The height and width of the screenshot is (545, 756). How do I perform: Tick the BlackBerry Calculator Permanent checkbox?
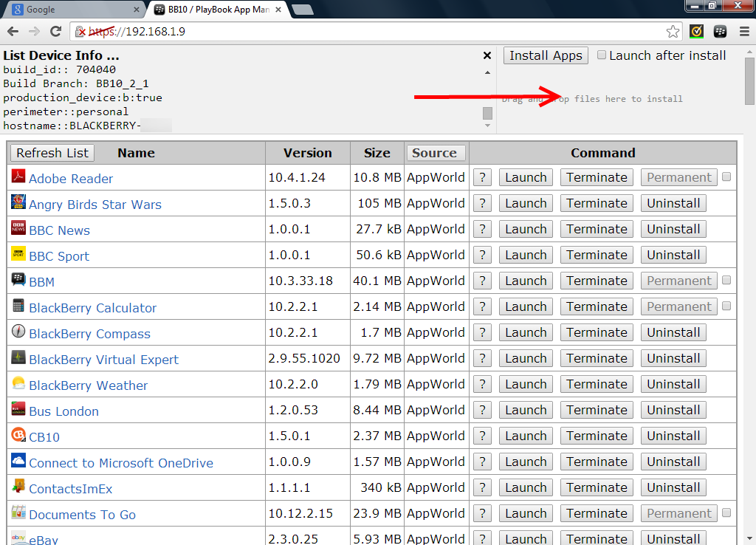coord(726,306)
